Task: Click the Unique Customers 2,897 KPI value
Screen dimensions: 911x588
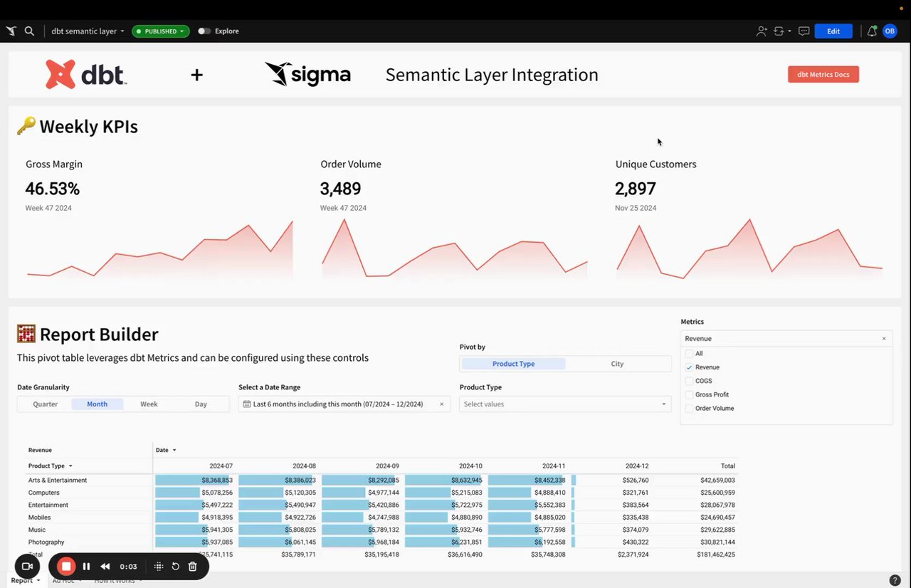Action: (636, 189)
